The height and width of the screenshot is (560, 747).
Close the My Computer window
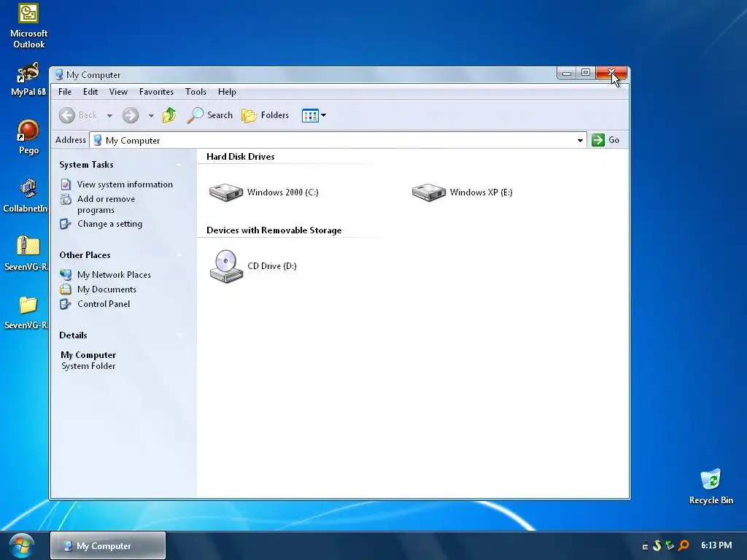[x=611, y=73]
